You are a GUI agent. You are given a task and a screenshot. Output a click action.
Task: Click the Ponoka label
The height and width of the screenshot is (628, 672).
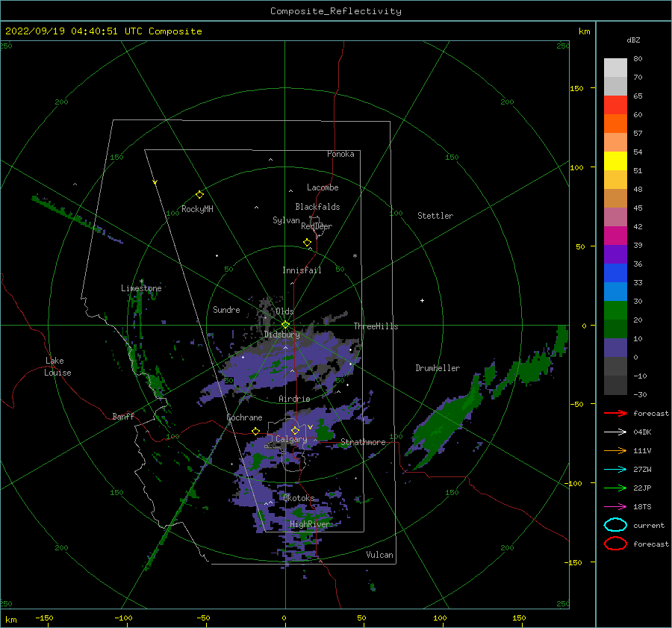[340, 154]
